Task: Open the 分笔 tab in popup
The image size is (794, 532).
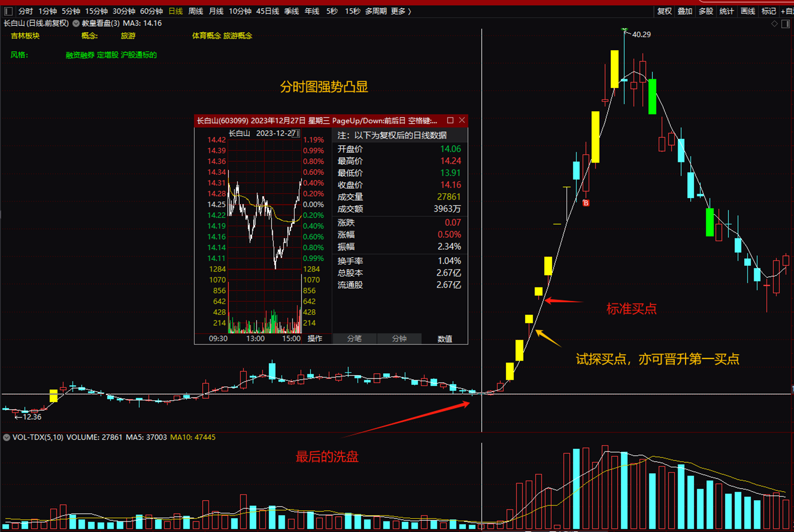Action: point(354,339)
